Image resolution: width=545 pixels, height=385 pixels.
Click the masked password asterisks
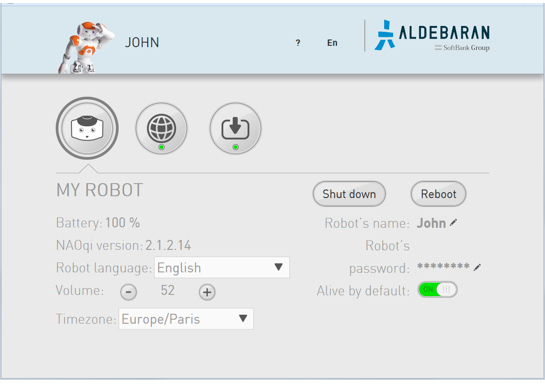[443, 266]
